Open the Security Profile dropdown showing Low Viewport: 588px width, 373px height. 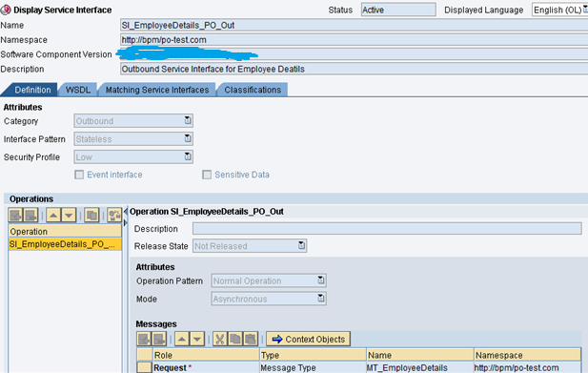tap(188, 156)
